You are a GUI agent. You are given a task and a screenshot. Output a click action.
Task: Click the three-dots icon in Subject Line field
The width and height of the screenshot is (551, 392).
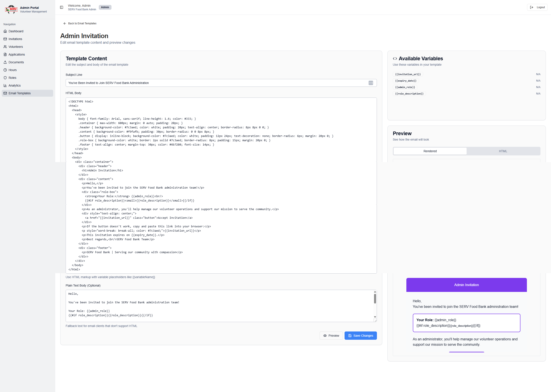tap(371, 83)
